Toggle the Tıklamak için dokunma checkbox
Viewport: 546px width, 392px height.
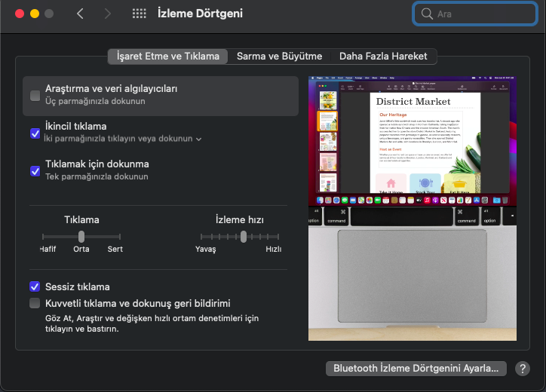35,170
